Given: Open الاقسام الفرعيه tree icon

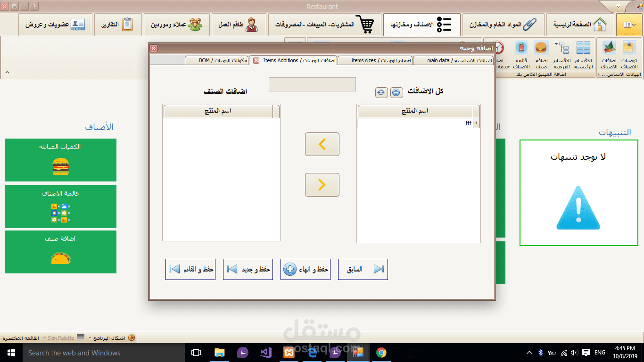Looking at the screenshot, I should 562,55.
